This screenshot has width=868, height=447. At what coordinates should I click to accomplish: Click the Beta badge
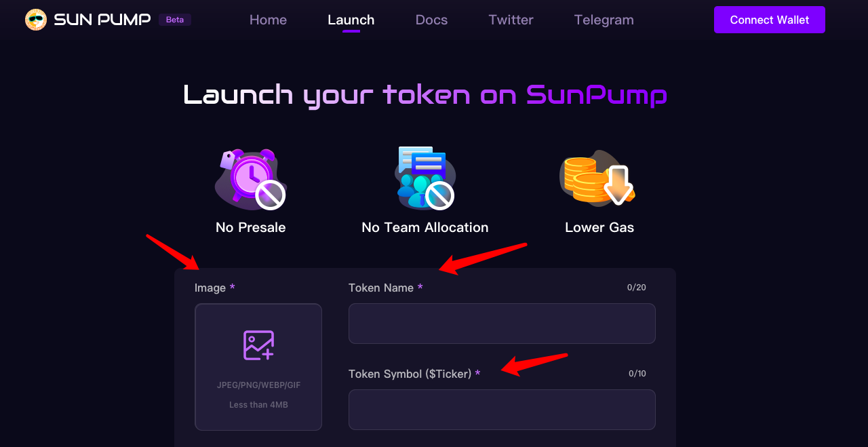coord(175,20)
